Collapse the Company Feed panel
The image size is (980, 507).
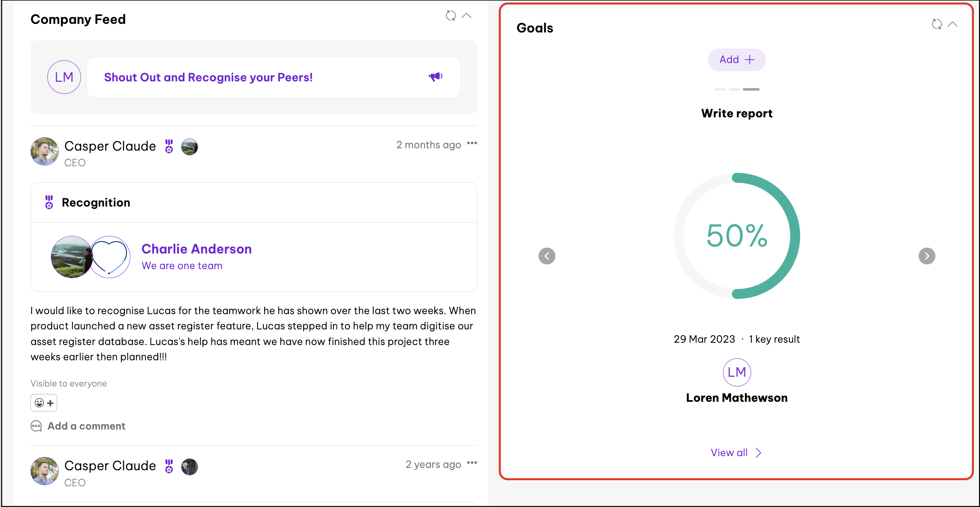(467, 16)
